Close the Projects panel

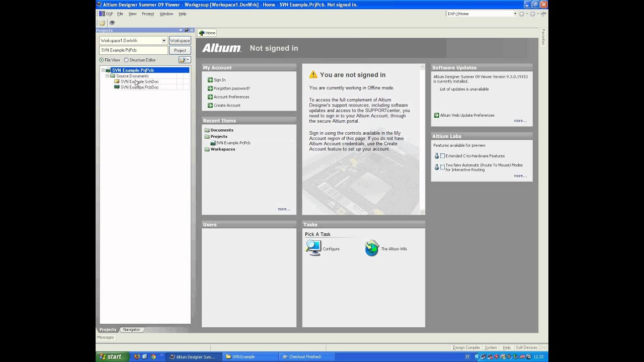[x=192, y=30]
